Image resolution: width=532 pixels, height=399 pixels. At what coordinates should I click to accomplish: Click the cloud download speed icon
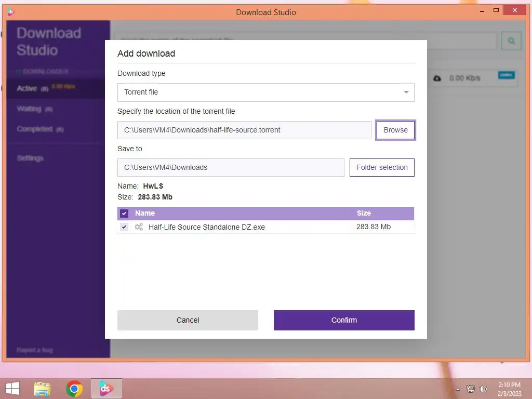pyautogui.click(x=437, y=78)
